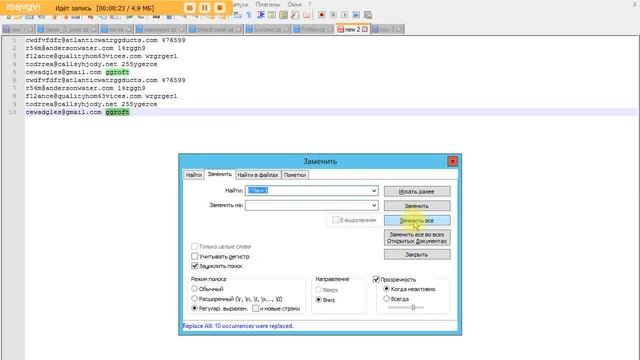
Task: Take a screenshot from Movavi recording bar
Action: (x=190, y=8)
